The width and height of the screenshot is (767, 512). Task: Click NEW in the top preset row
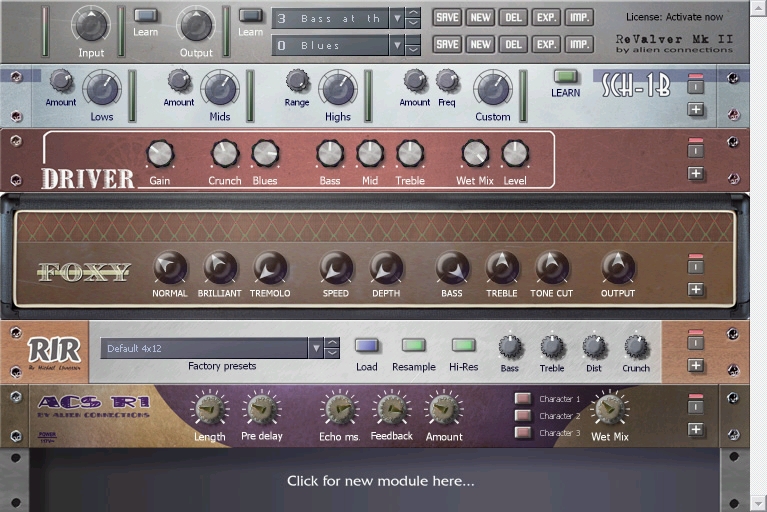480,18
